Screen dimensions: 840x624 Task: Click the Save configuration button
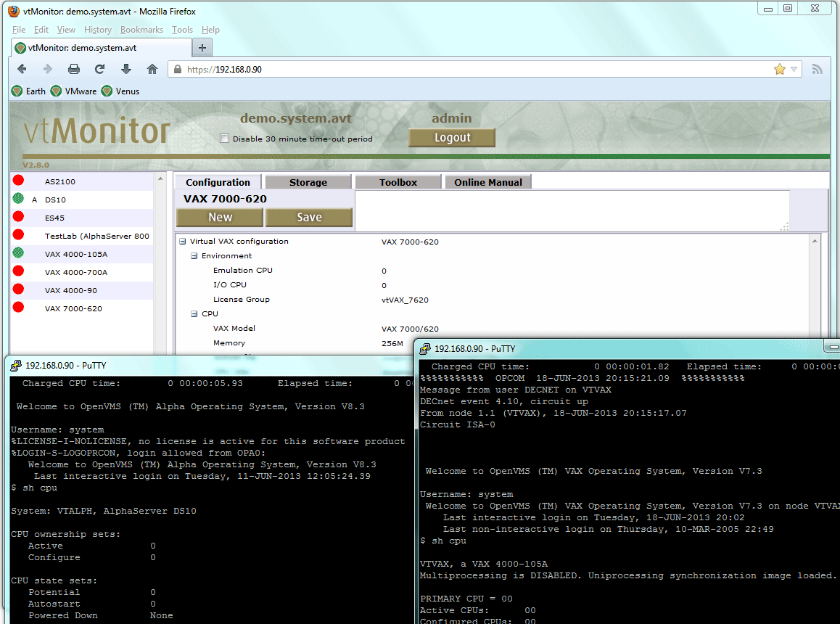pyautogui.click(x=309, y=217)
